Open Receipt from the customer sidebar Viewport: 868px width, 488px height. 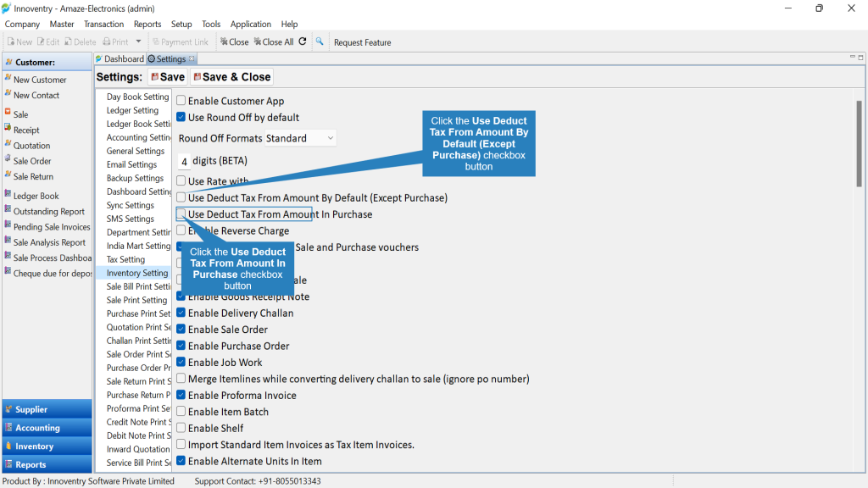click(x=26, y=130)
